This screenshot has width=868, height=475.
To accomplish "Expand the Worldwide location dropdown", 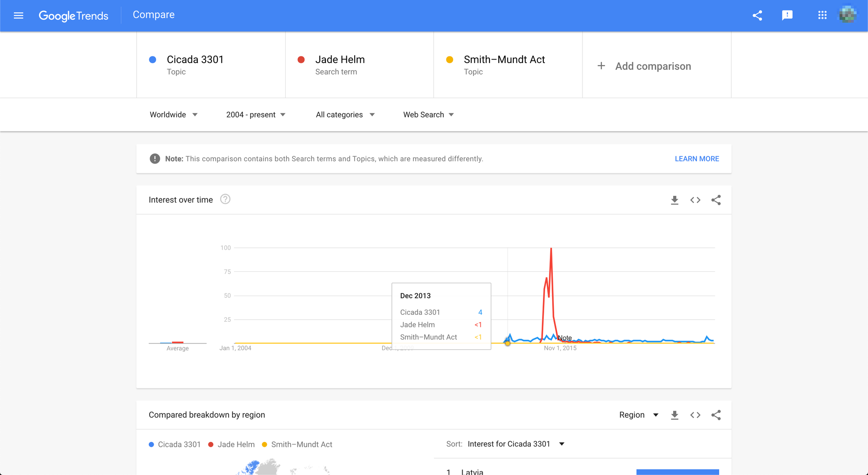I will [174, 115].
